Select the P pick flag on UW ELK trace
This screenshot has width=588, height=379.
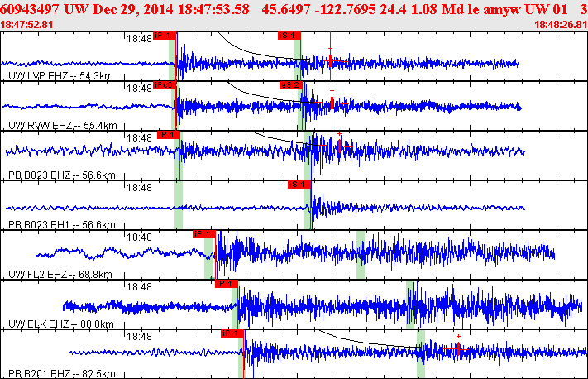tap(226, 284)
